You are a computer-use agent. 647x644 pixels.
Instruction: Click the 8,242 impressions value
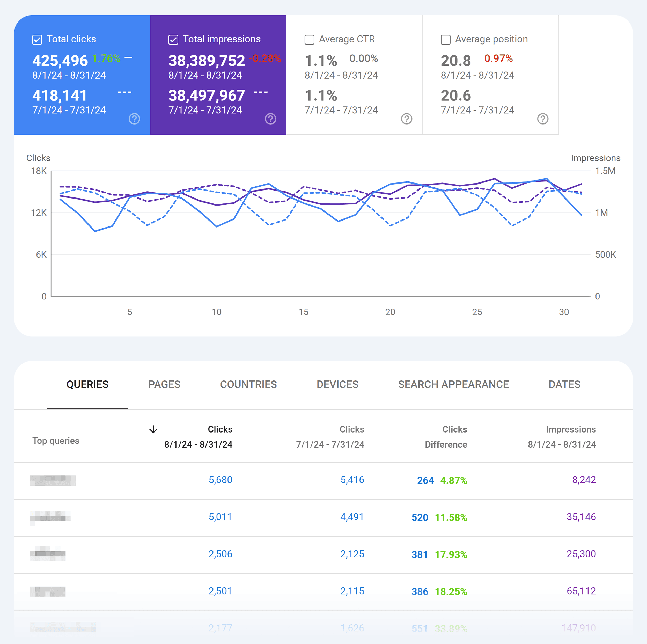pyautogui.click(x=583, y=480)
